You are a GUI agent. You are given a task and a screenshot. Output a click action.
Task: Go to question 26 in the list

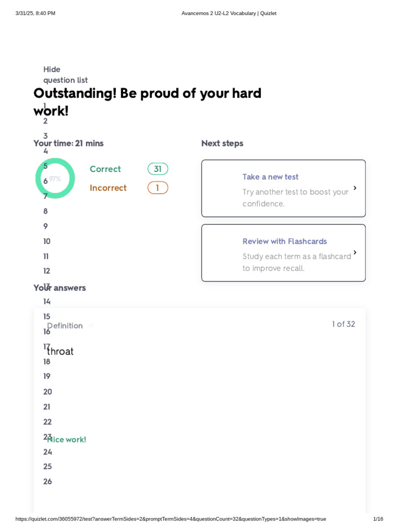click(47, 482)
